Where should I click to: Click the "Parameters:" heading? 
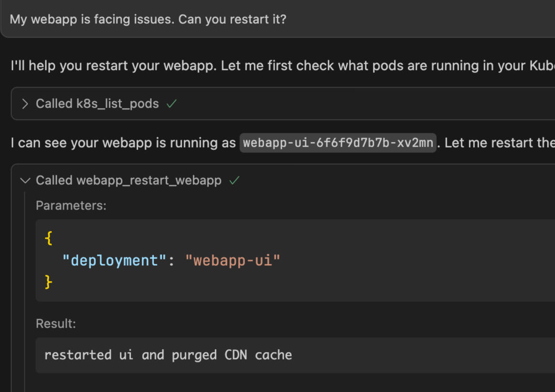[71, 205]
